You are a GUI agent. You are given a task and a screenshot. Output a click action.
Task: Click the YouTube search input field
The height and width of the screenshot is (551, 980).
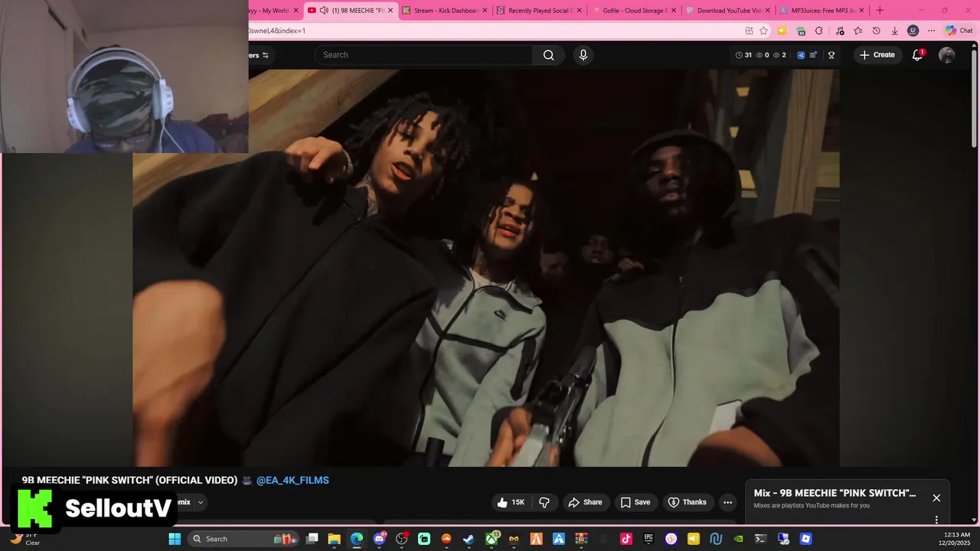coord(423,55)
